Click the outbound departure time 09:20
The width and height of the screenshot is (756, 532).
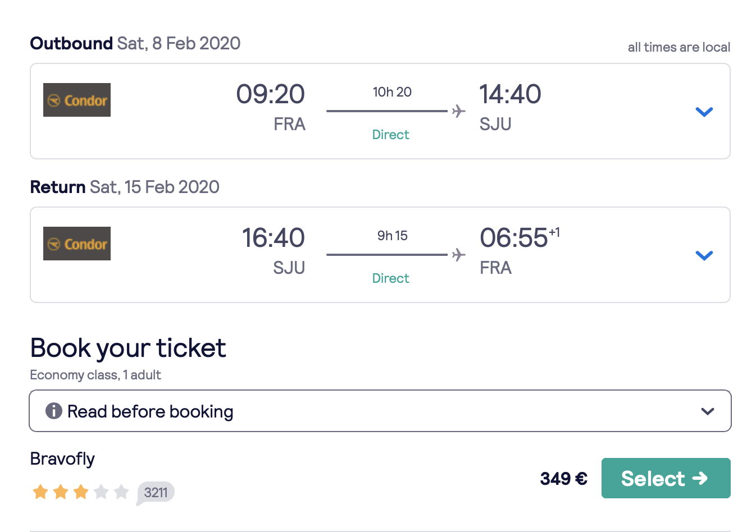click(271, 94)
